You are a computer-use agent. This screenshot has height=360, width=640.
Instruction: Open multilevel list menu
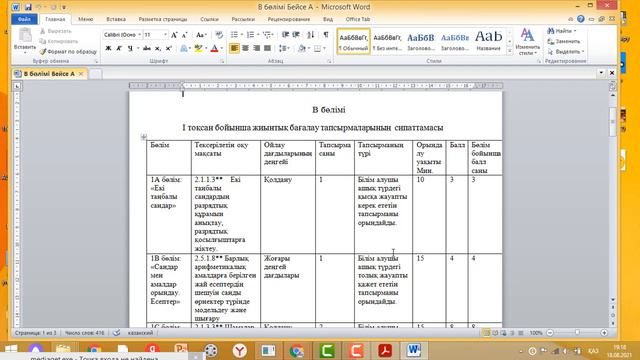(x=267, y=35)
